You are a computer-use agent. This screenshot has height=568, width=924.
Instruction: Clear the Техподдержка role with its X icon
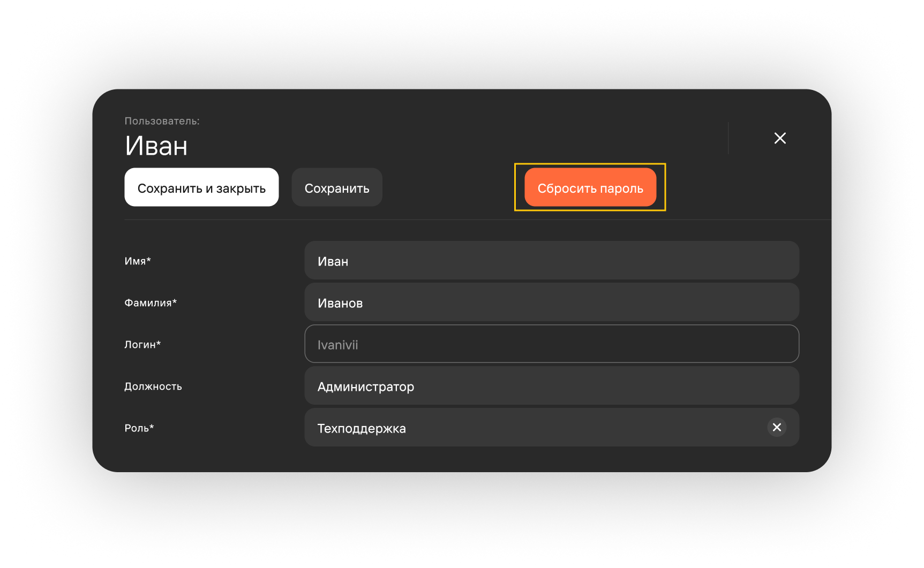(x=777, y=427)
